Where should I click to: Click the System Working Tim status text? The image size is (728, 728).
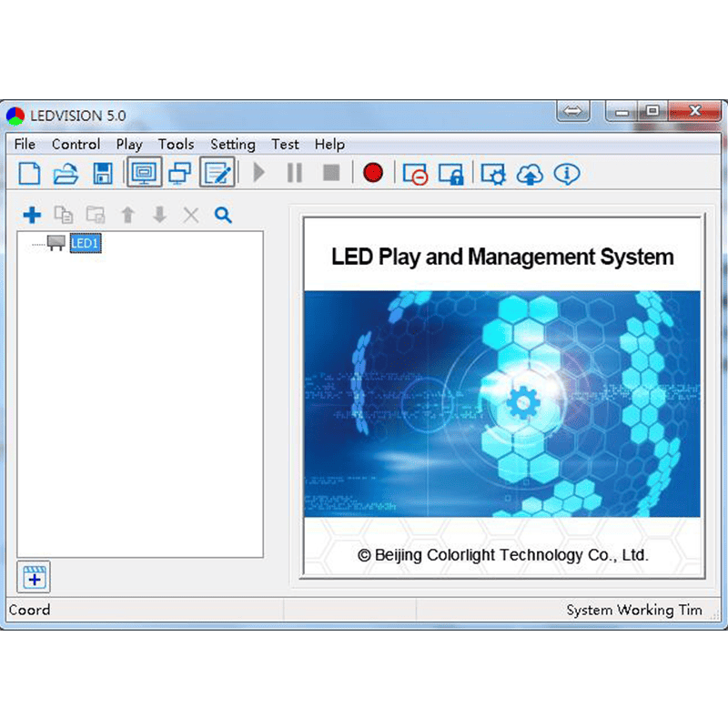[633, 610]
